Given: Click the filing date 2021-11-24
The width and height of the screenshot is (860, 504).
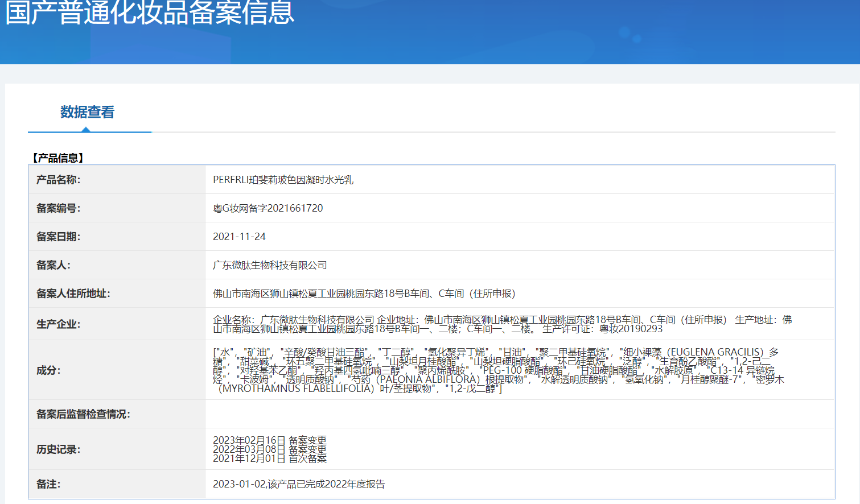Looking at the screenshot, I should (239, 237).
